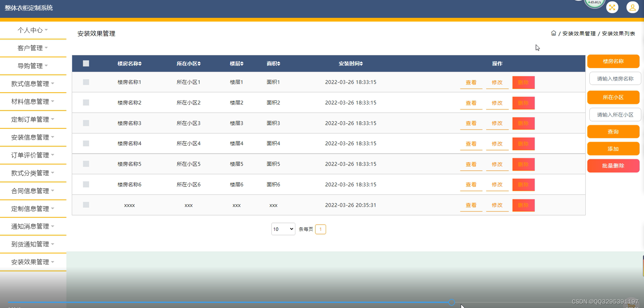Go to page 1 in pagination
This screenshot has height=308, width=644.
(x=320, y=229)
